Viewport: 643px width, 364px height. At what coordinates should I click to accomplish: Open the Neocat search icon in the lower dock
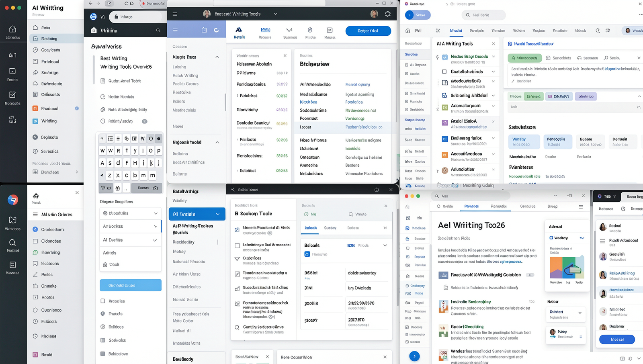[12, 245]
